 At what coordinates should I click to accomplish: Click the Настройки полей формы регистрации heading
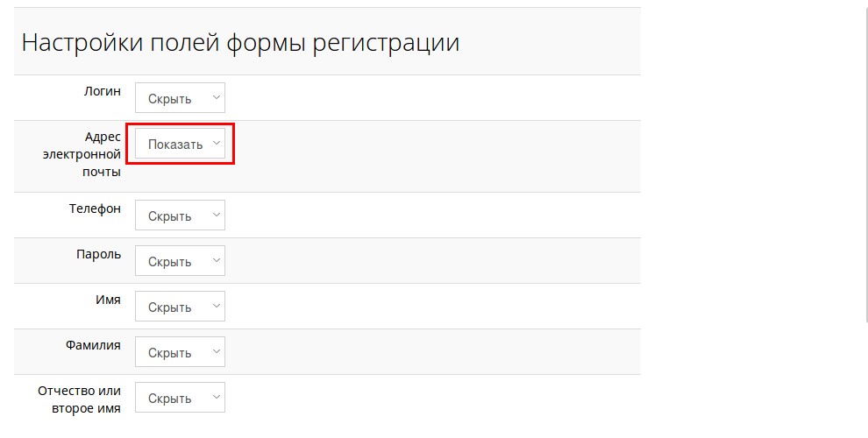pos(240,43)
